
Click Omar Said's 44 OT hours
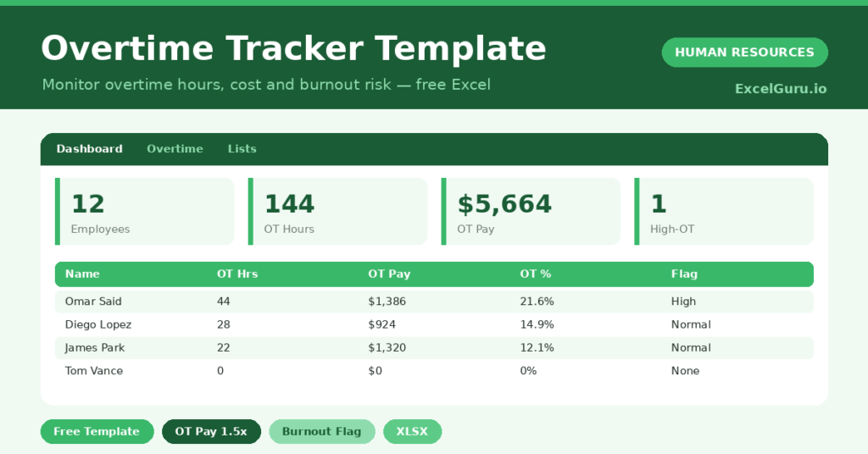click(224, 302)
